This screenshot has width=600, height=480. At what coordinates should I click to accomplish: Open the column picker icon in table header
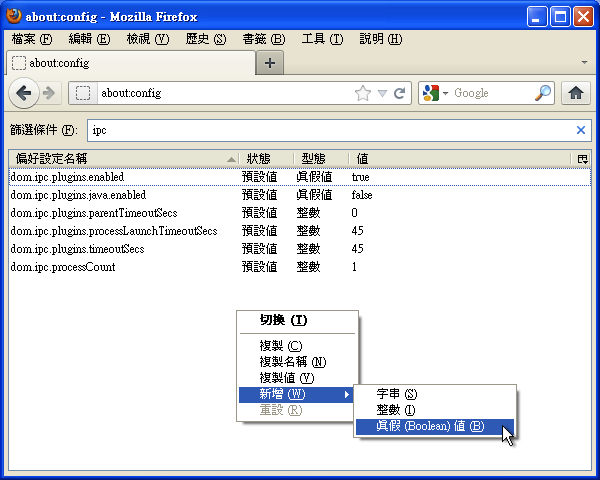click(x=582, y=159)
